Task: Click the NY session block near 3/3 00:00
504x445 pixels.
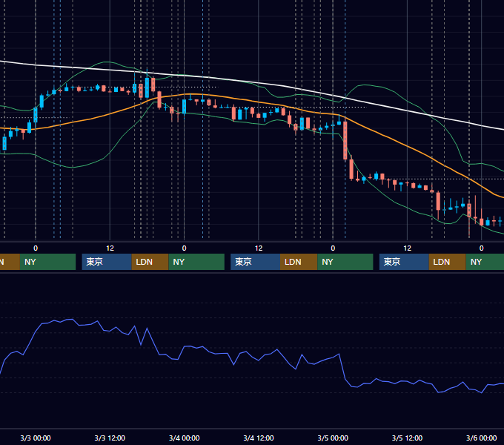Action: (x=47, y=262)
